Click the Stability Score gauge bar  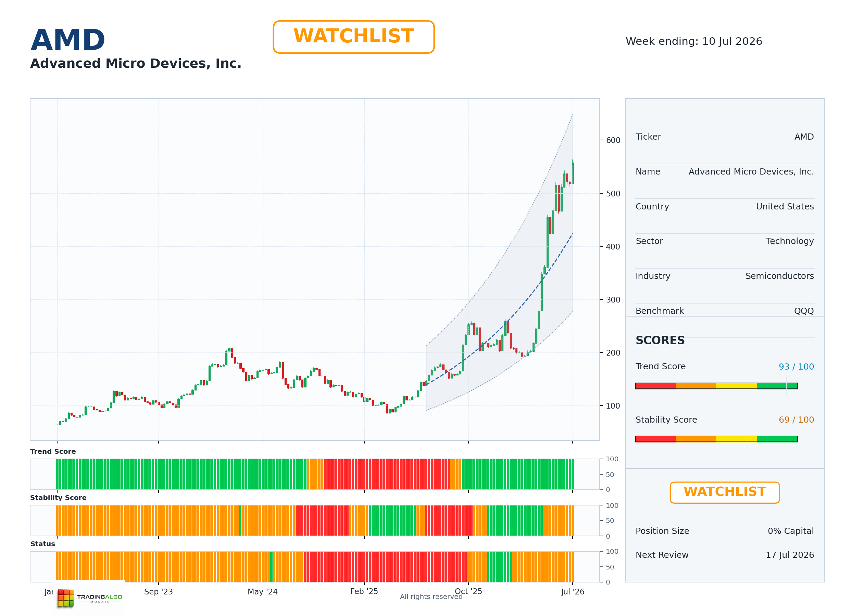pos(716,439)
